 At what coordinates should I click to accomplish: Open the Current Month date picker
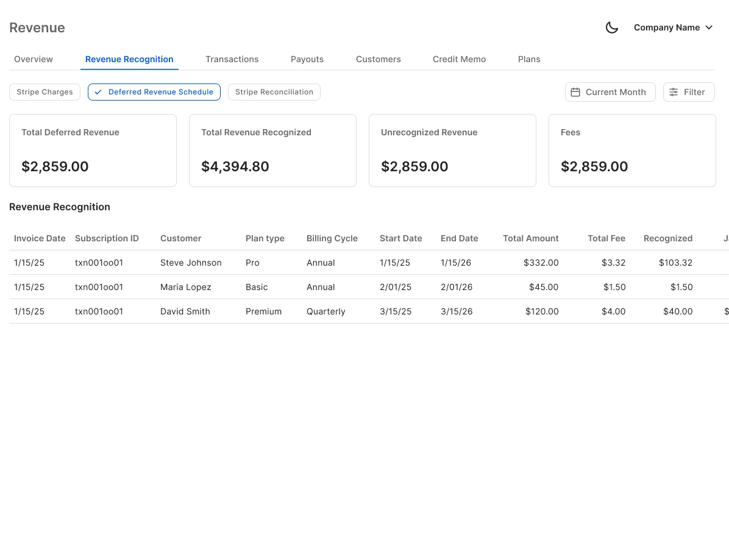[x=610, y=92]
